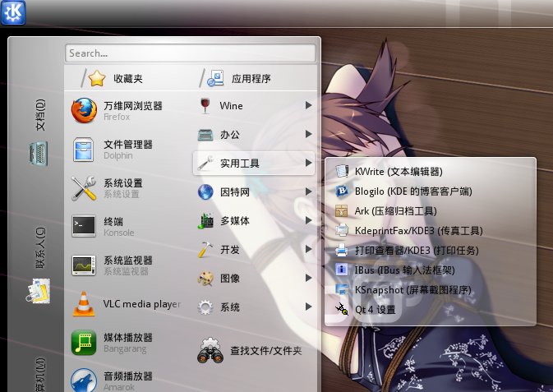Select 万维网浏览器 favorite entry text
Viewport: 553px width, 392px height.
coord(133,105)
